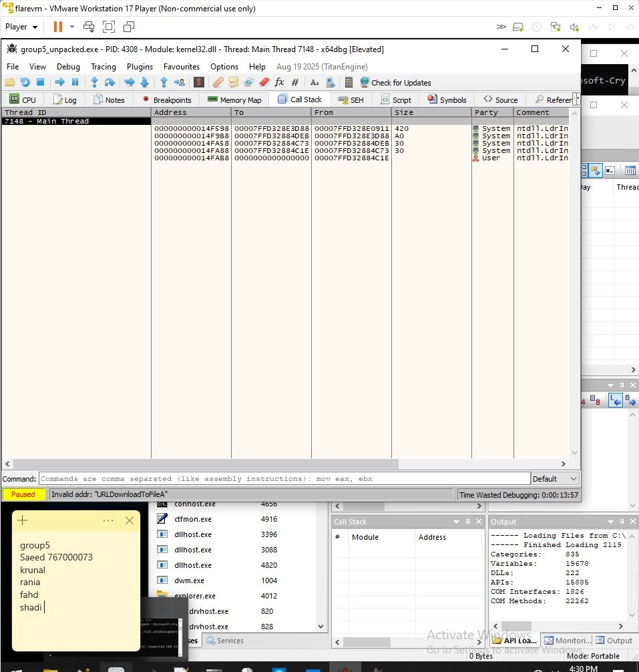
Task: Click the Restart program toolbar icon
Action: [x=25, y=82]
